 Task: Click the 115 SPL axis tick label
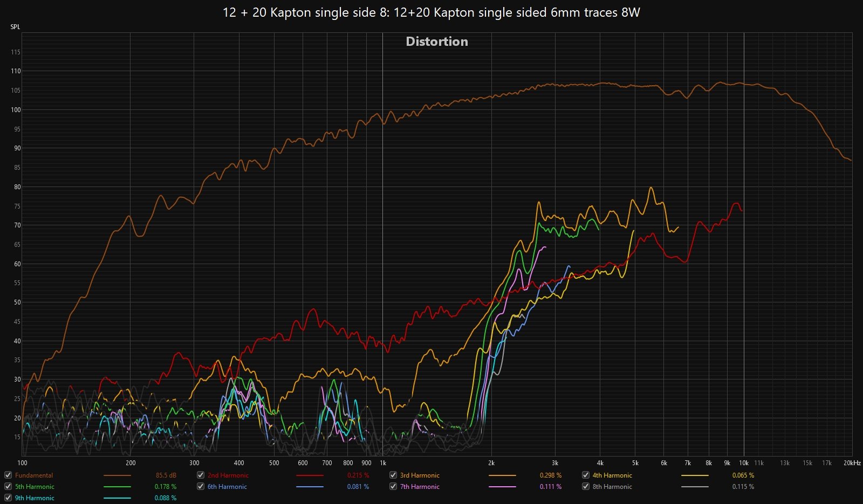coord(16,52)
